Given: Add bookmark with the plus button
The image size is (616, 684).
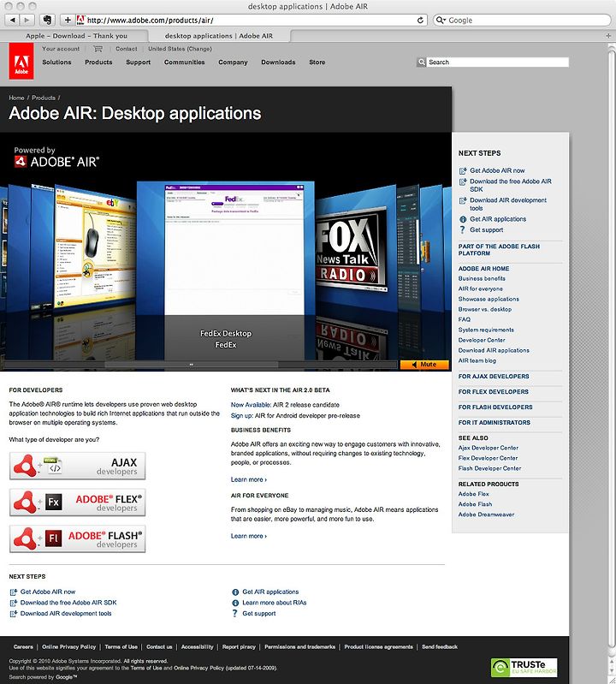Looking at the screenshot, I should pos(68,20).
